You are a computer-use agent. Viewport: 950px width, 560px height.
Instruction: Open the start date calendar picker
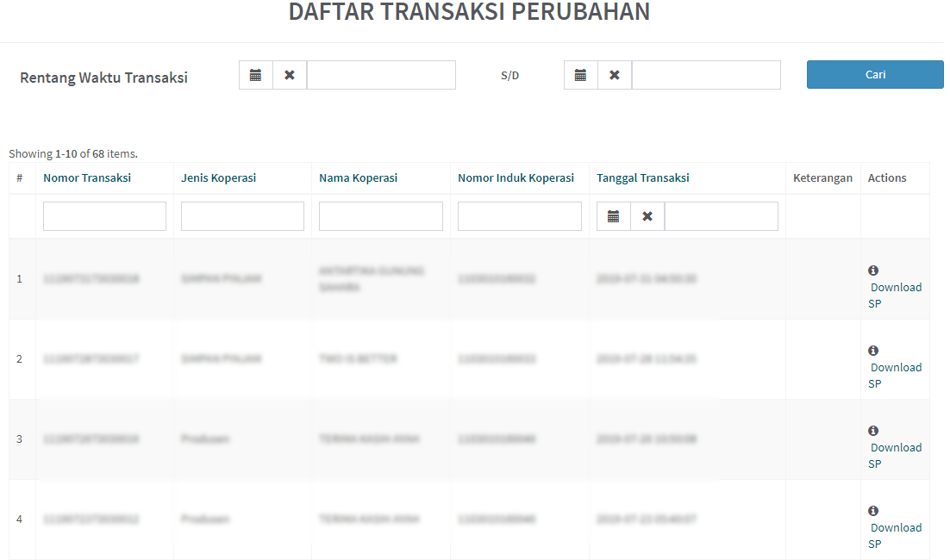(x=256, y=75)
